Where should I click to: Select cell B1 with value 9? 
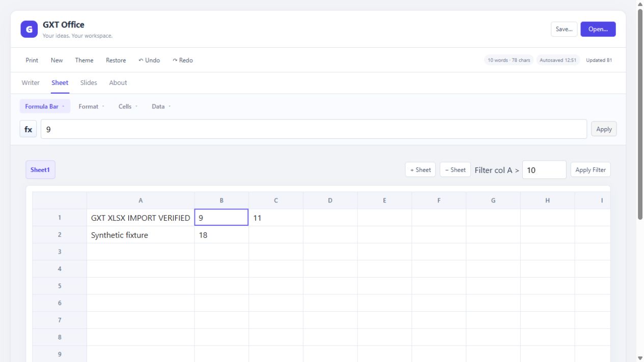click(x=221, y=218)
